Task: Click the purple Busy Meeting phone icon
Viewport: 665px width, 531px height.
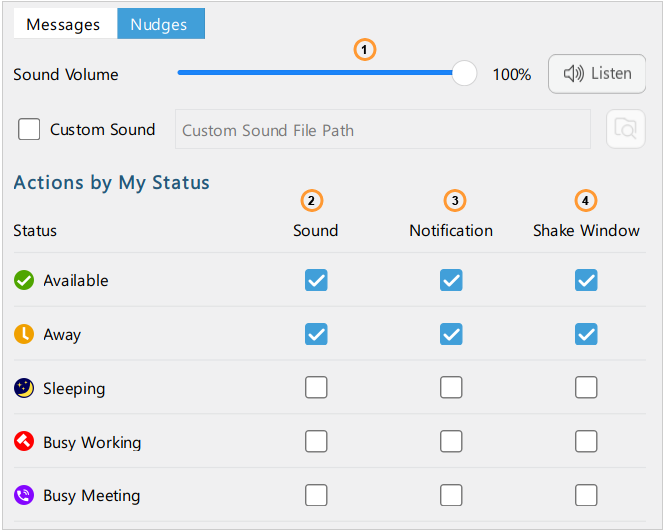Action: (x=24, y=495)
